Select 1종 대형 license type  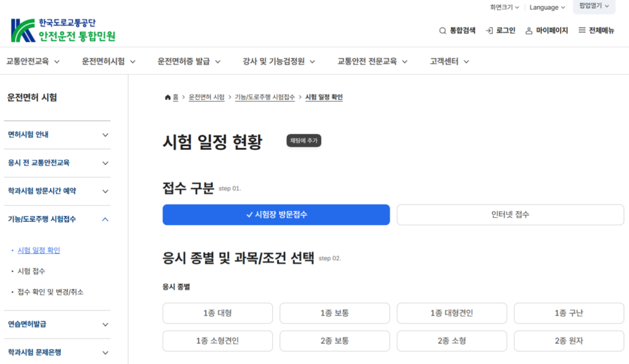pos(217,313)
